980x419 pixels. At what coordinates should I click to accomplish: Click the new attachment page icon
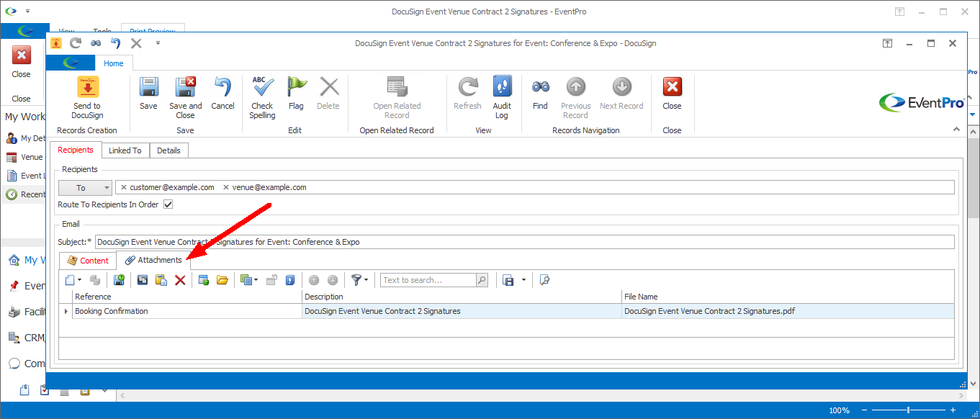point(69,280)
